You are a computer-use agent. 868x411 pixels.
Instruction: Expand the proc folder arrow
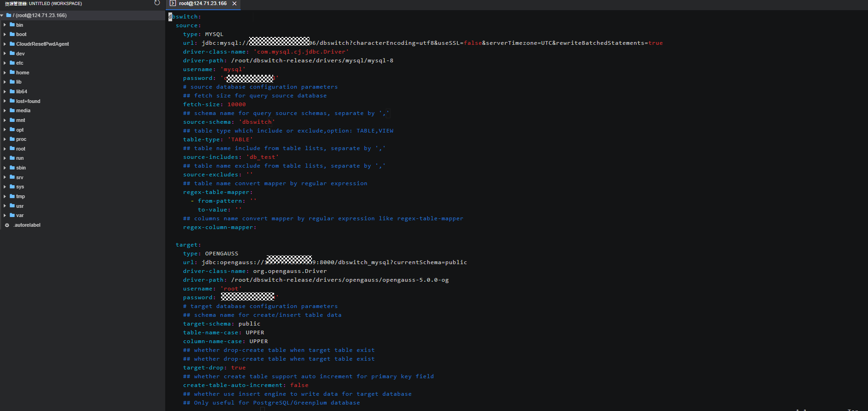5,139
